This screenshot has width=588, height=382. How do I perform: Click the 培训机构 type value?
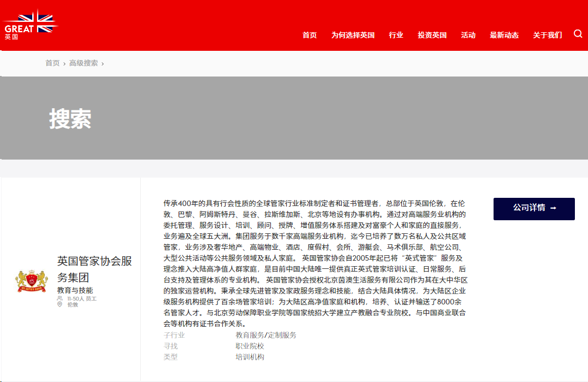click(250, 357)
